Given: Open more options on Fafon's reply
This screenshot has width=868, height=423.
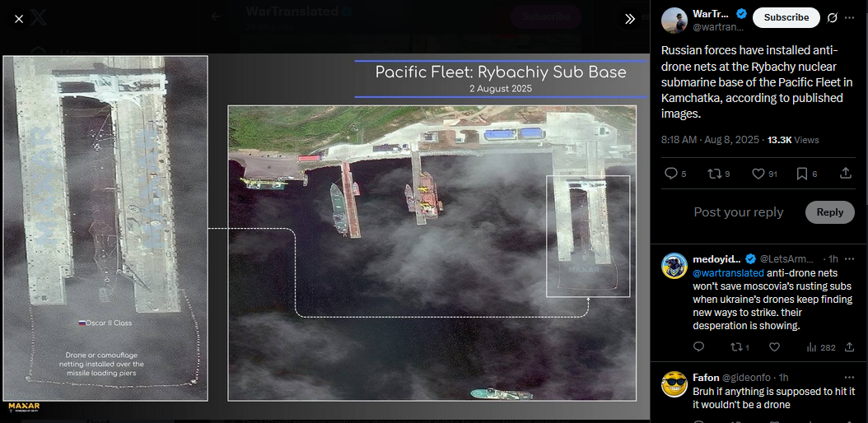Looking at the screenshot, I should 850,378.
